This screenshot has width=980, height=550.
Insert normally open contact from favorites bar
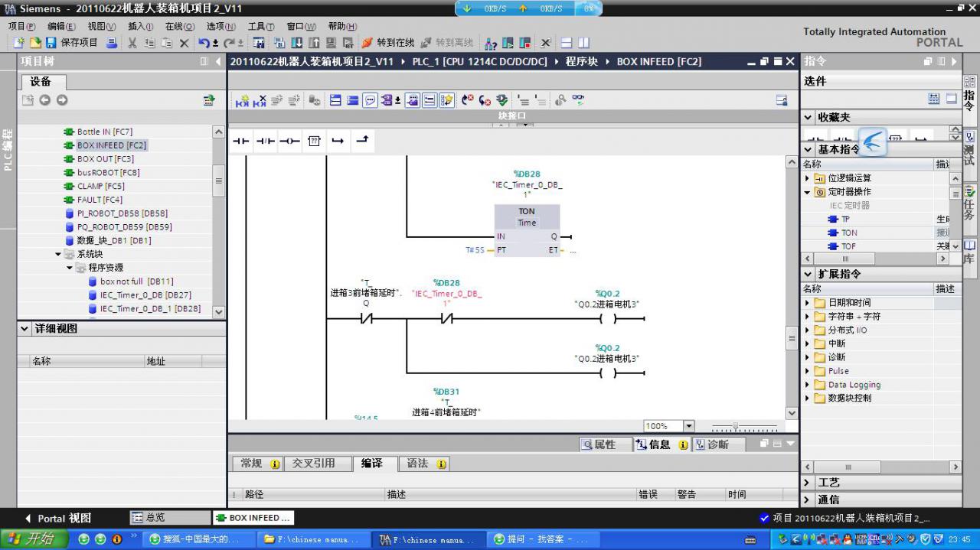(x=241, y=142)
